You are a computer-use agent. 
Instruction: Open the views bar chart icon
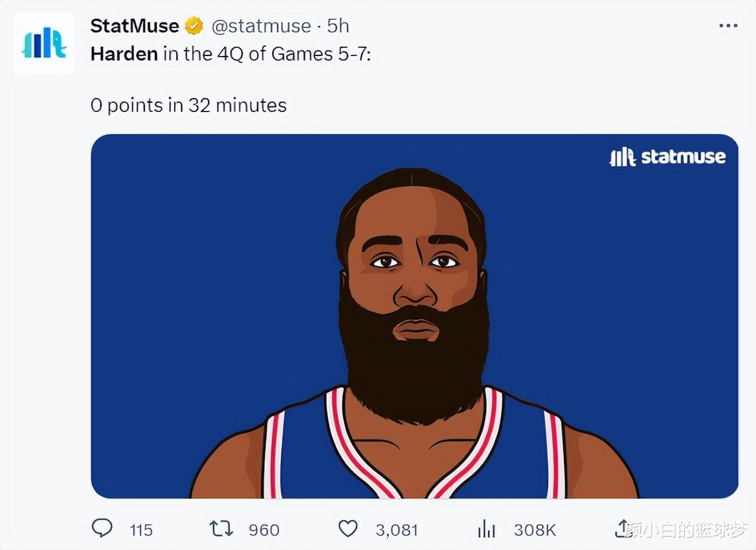coord(486,529)
